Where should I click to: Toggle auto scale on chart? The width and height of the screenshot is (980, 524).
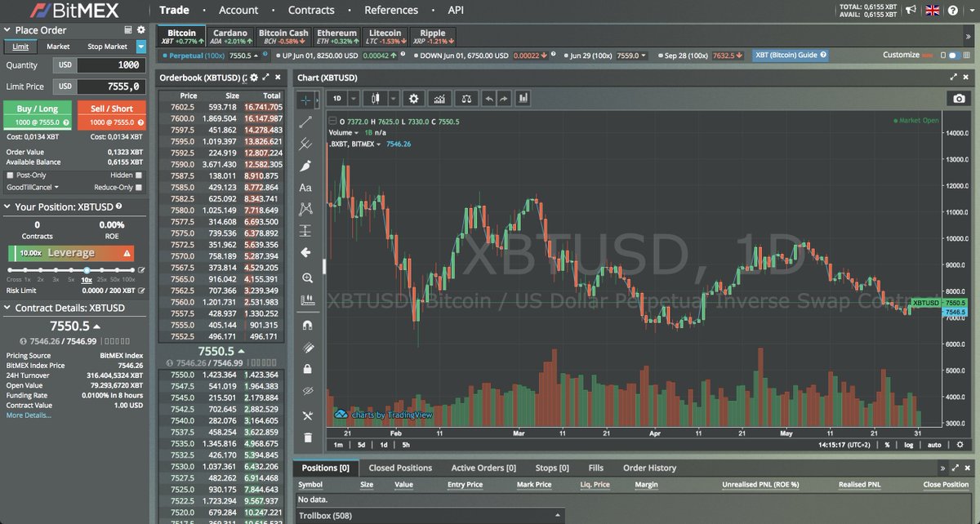coord(935,445)
